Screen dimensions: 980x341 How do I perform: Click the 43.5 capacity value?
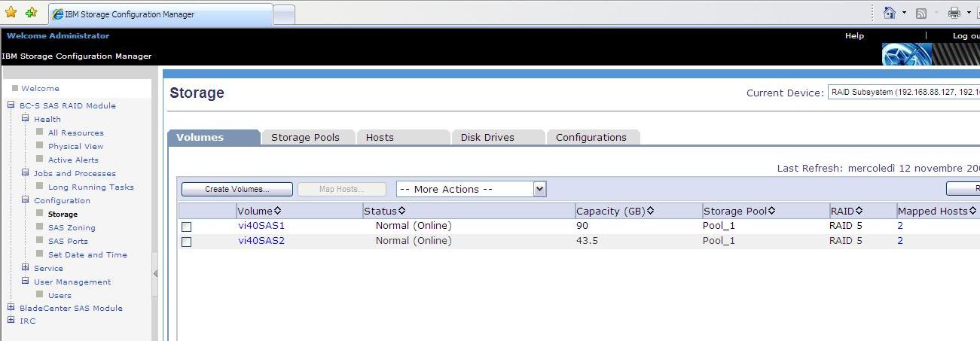(x=588, y=241)
